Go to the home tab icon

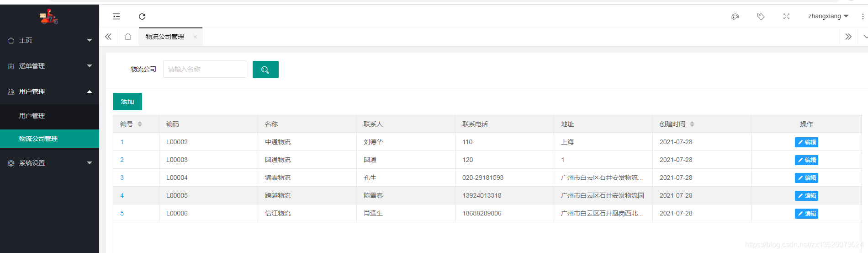point(128,37)
